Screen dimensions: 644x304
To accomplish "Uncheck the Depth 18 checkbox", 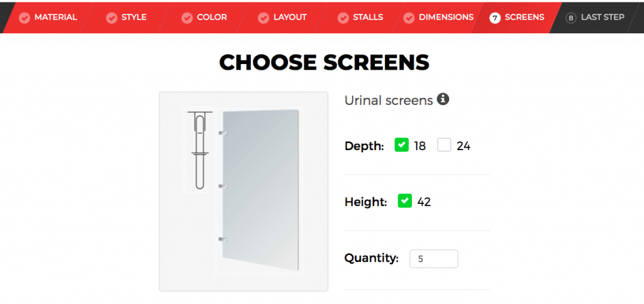I will [402, 145].
